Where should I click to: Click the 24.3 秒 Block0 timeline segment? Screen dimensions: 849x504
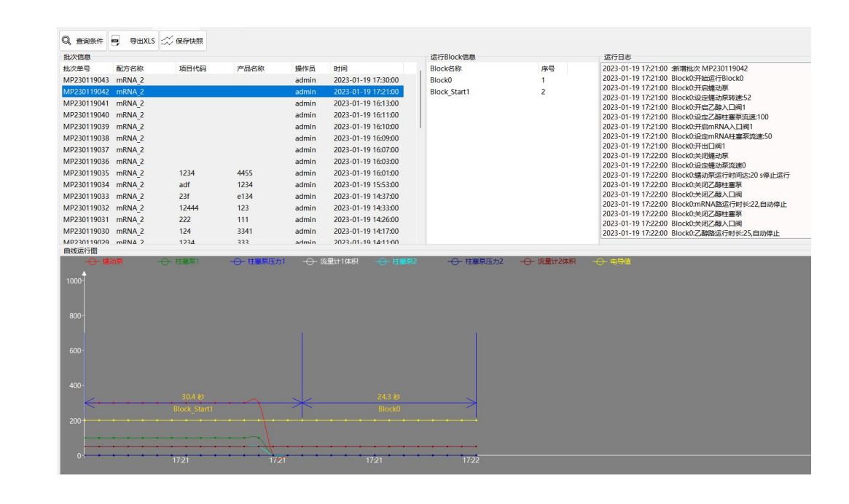point(388,397)
